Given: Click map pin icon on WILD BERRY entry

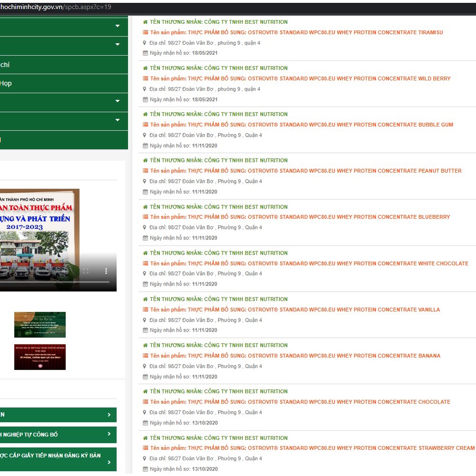Looking at the screenshot, I should click(x=145, y=89).
